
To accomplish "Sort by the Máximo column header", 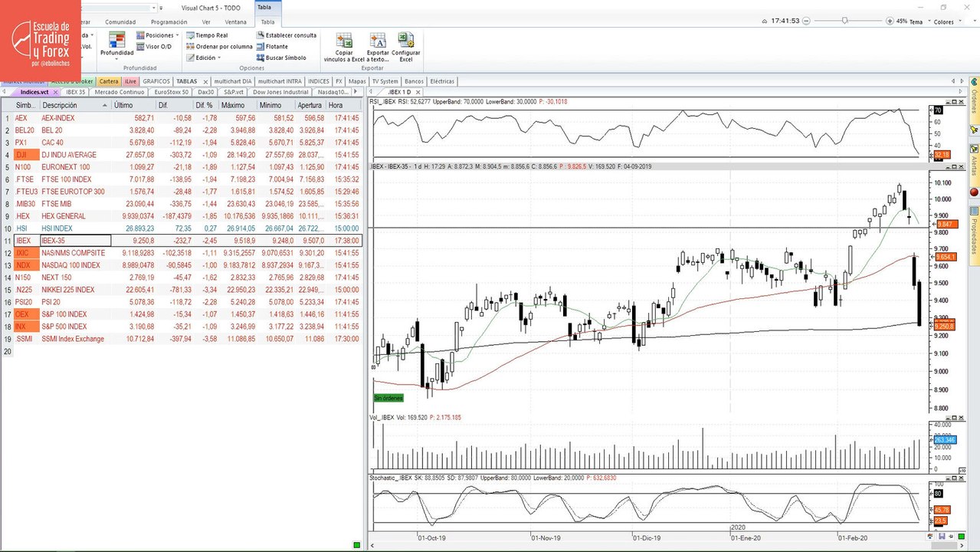I will pyautogui.click(x=238, y=105).
